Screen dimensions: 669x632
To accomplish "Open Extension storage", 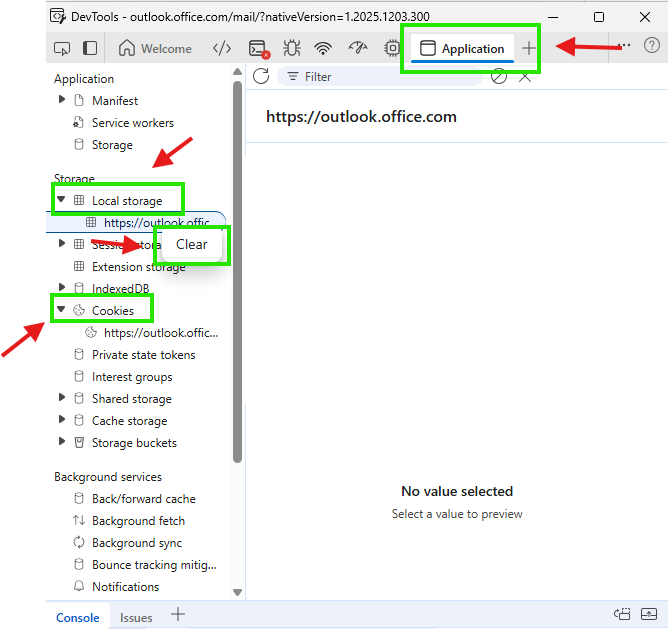I will [x=139, y=267].
